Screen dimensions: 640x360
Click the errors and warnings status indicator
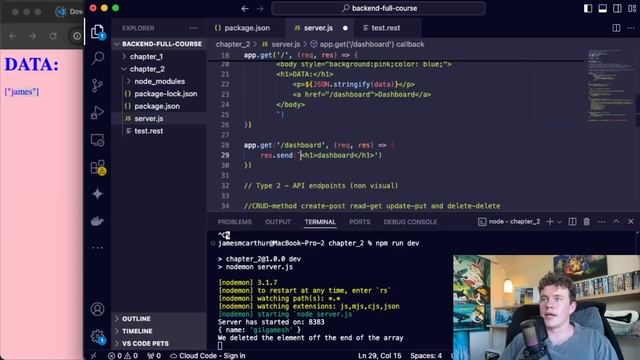click(x=122, y=356)
